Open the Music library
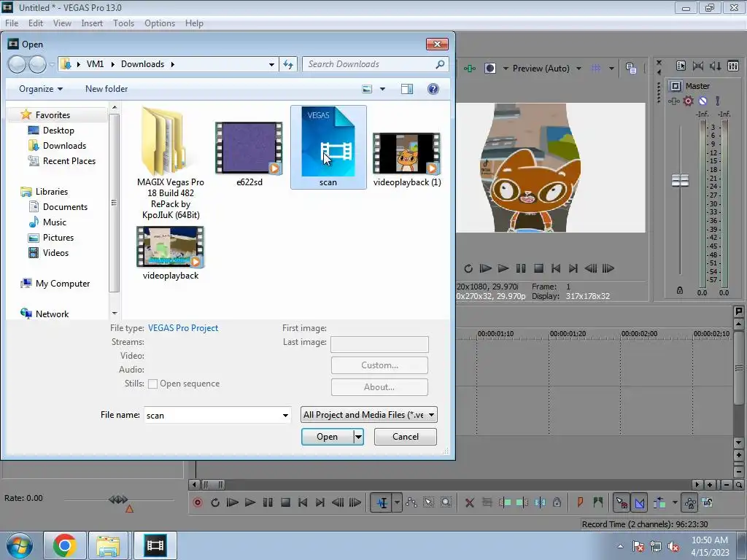The width and height of the screenshot is (747, 560). pyautogui.click(x=47, y=222)
